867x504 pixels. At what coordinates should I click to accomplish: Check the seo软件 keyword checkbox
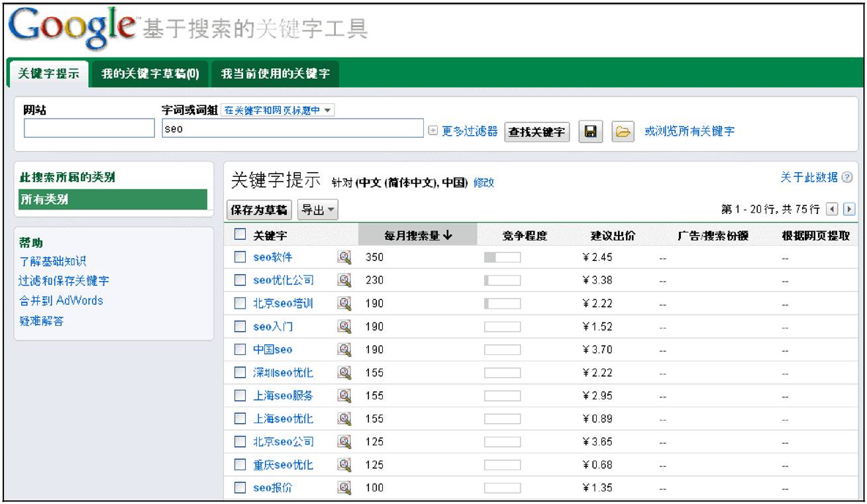click(x=240, y=258)
